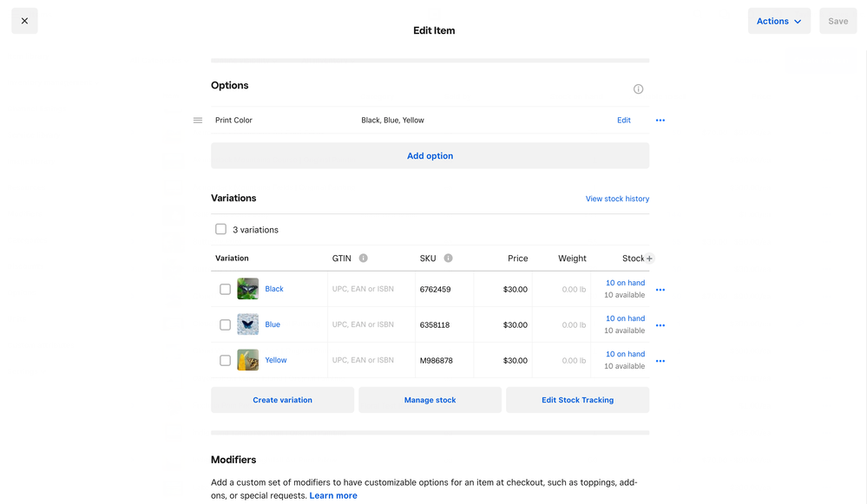Click the GTIN info icon
Screen dimensions: 867x504
[x=363, y=259]
